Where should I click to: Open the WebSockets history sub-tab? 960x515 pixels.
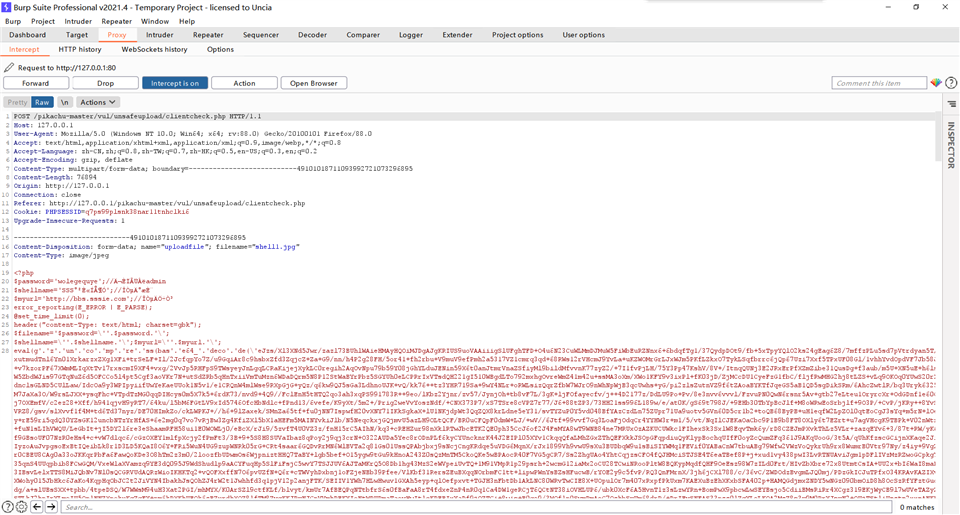pyautogui.click(x=154, y=50)
